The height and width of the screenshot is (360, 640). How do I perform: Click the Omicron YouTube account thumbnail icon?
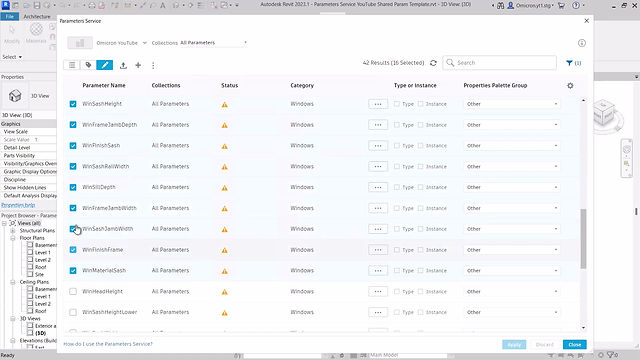(80, 43)
